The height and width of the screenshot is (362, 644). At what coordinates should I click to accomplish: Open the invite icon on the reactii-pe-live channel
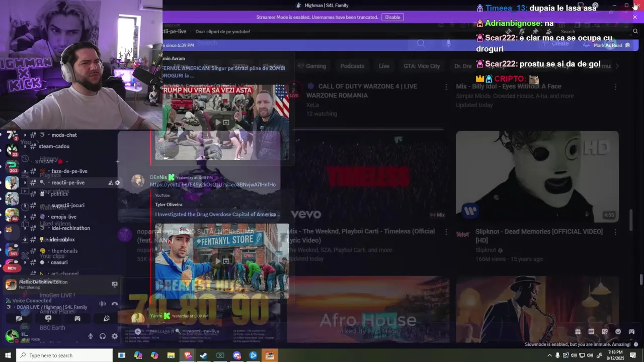(x=110, y=183)
